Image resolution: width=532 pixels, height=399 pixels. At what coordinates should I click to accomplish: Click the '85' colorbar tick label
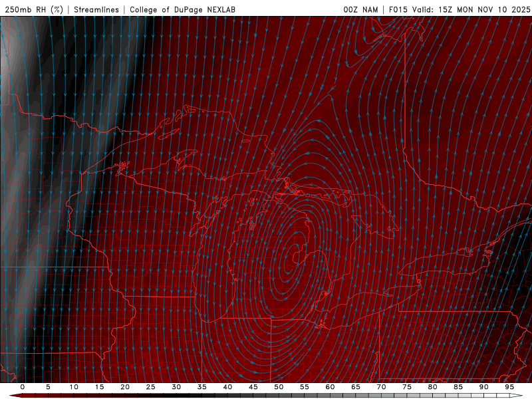(458, 387)
